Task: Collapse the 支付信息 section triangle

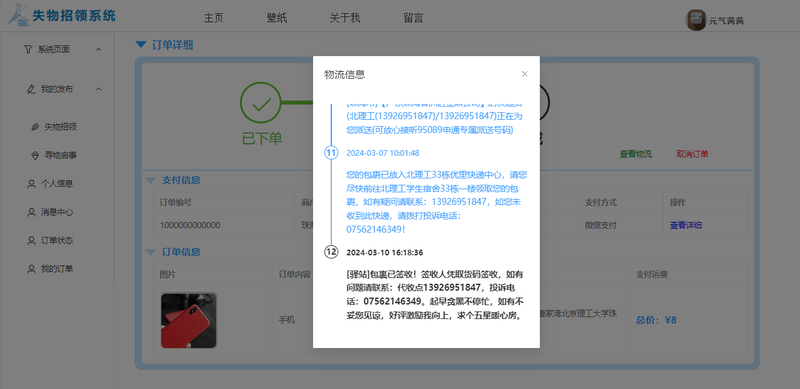Action: tap(151, 180)
